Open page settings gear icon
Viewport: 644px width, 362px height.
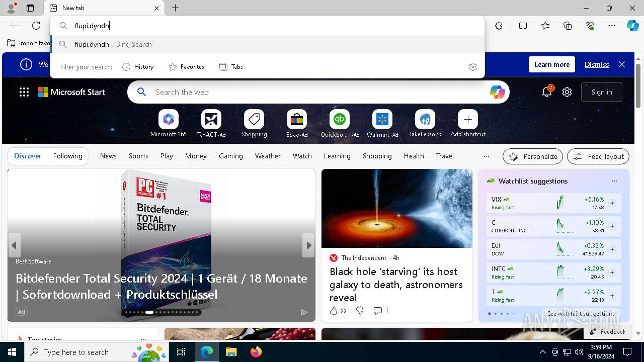(x=567, y=92)
